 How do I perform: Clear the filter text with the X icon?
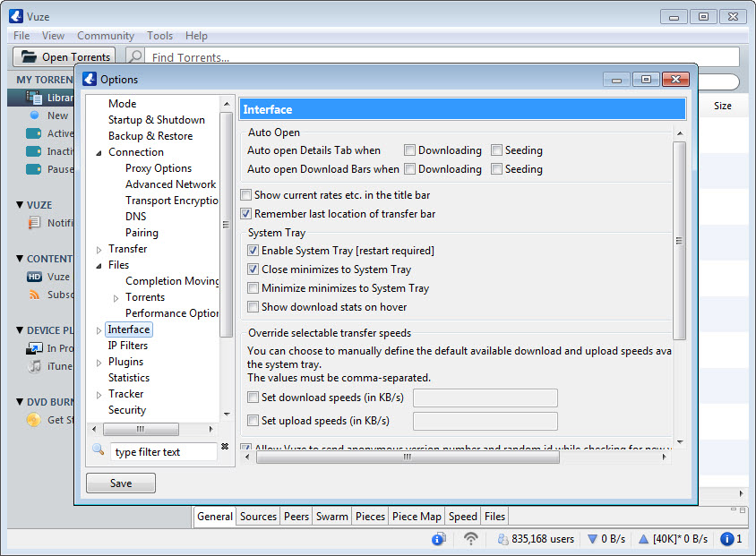pyautogui.click(x=225, y=446)
